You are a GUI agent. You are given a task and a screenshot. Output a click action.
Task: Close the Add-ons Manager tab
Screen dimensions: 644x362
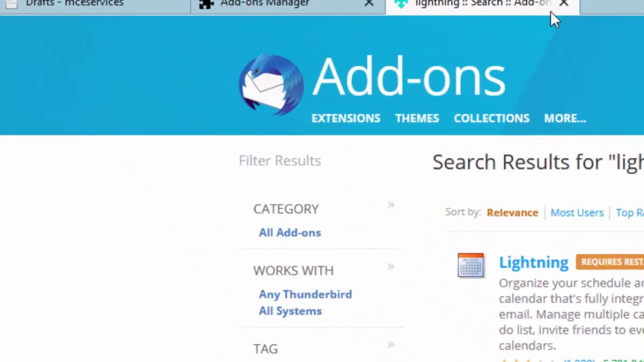point(369,4)
